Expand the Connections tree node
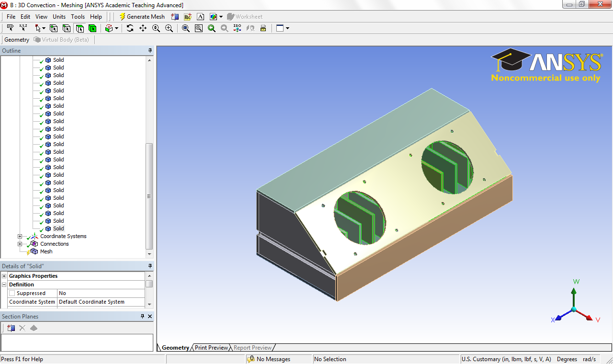The image size is (613, 364). point(20,244)
